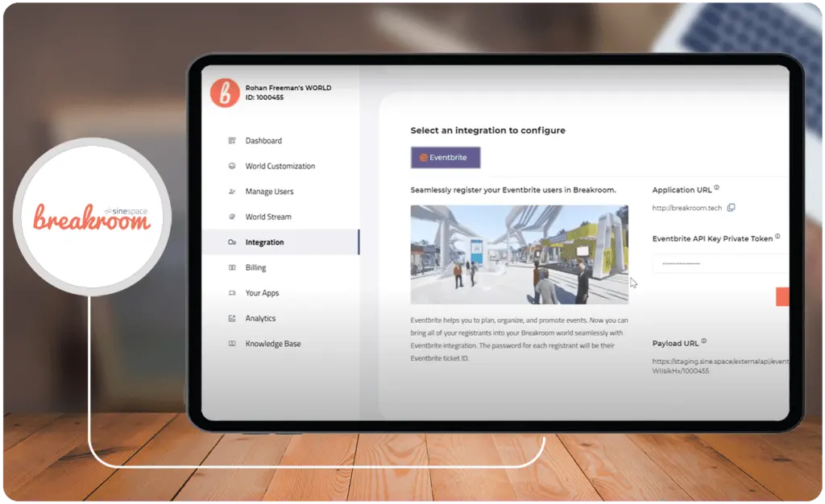This screenshot has width=825, height=504.
Task: Click the Eventbrite integration button
Action: (x=446, y=158)
